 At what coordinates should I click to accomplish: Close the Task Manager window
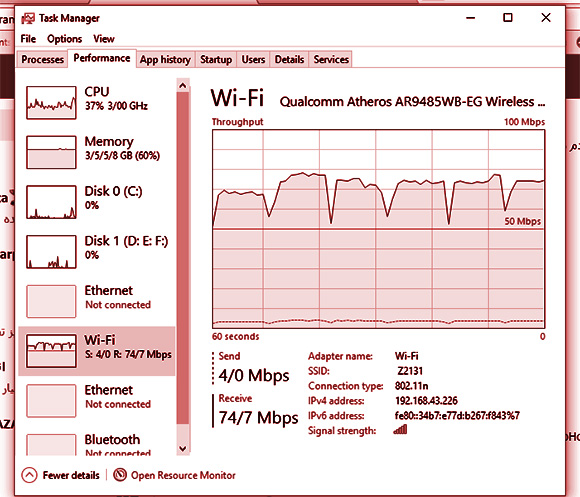click(x=546, y=18)
